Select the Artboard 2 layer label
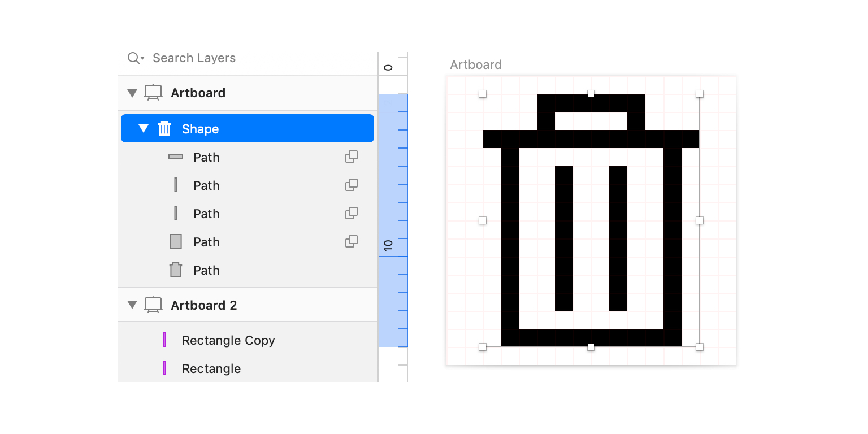The image size is (868, 434). 203,305
